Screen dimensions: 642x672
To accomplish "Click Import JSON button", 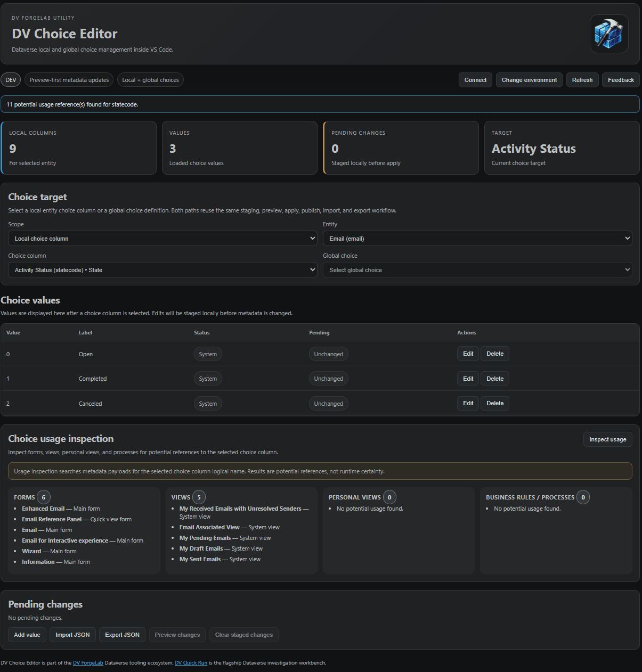I will tap(72, 635).
